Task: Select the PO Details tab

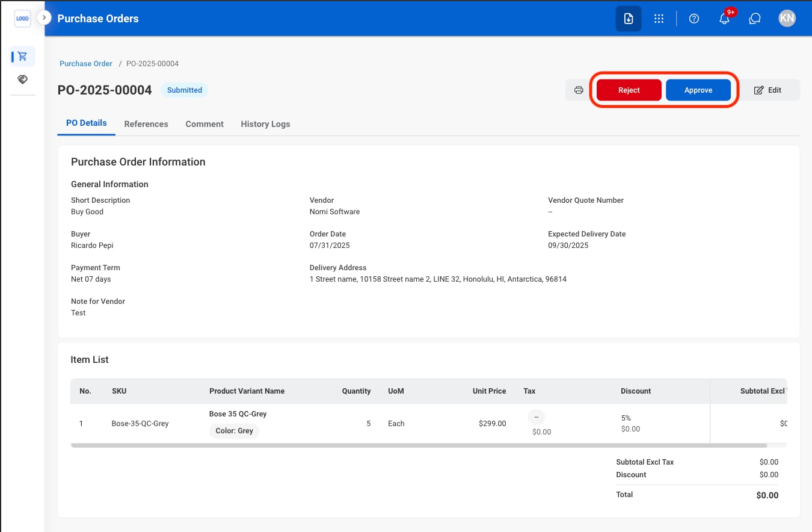Action: click(87, 123)
